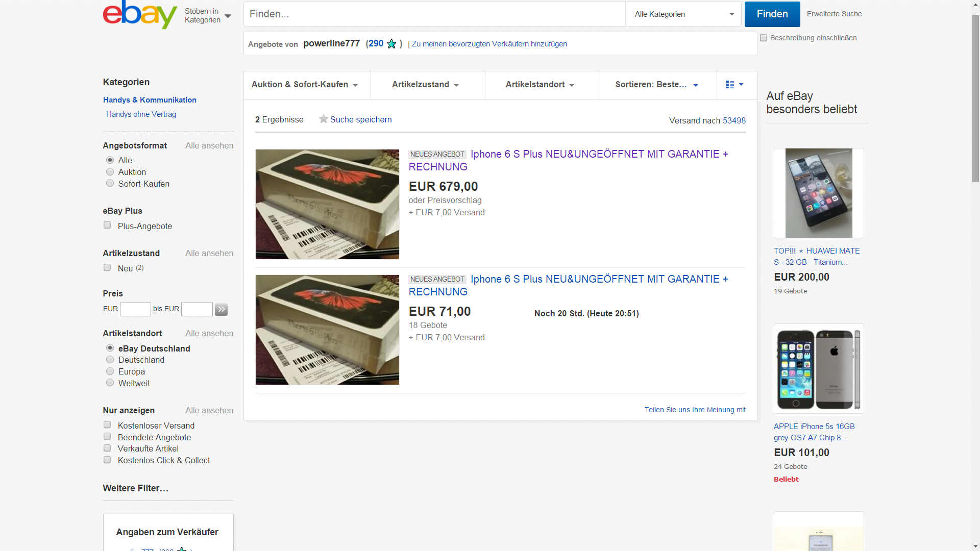
Task: Select the Weltweit radio button
Action: pyautogui.click(x=110, y=383)
